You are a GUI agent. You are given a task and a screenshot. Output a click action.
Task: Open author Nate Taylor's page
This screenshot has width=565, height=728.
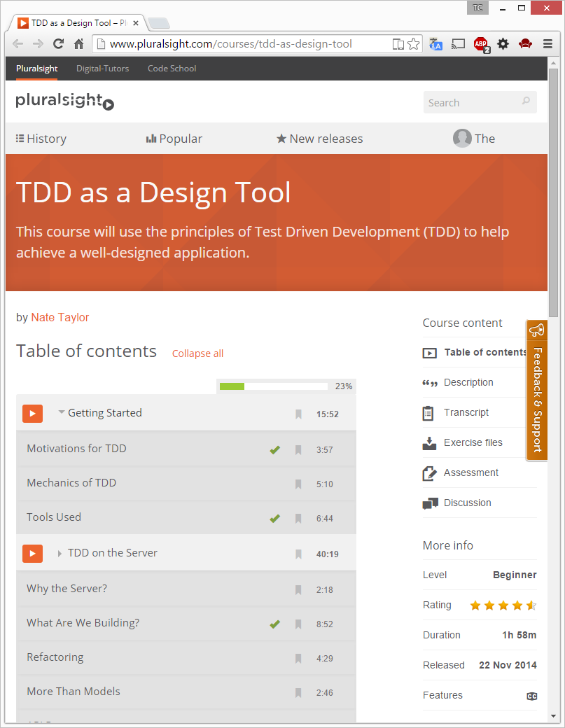pos(60,317)
